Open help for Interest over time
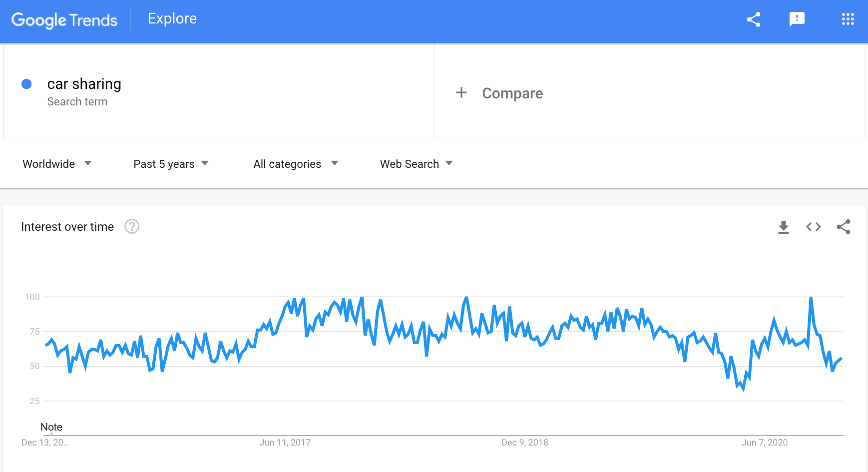Image resolution: width=868 pixels, height=472 pixels. click(132, 227)
